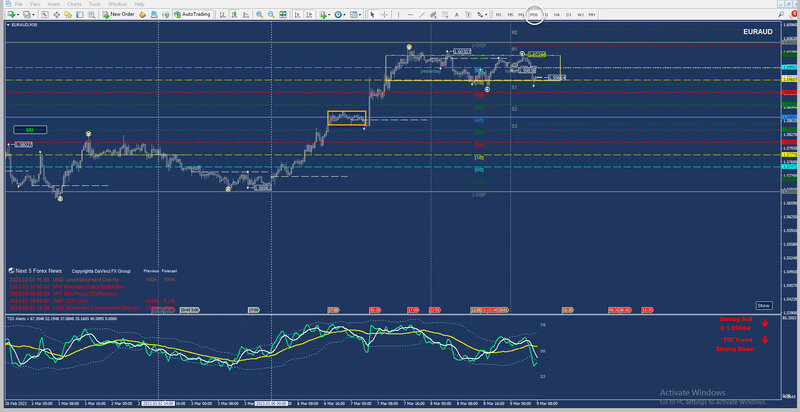Select the Equidistant Channel tool
The width and height of the screenshot is (800, 412).
coord(433,14)
